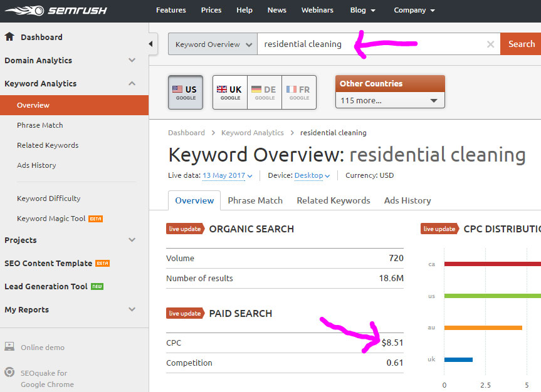Open Webinars in top navigation
The width and height of the screenshot is (541, 392).
pyautogui.click(x=317, y=11)
